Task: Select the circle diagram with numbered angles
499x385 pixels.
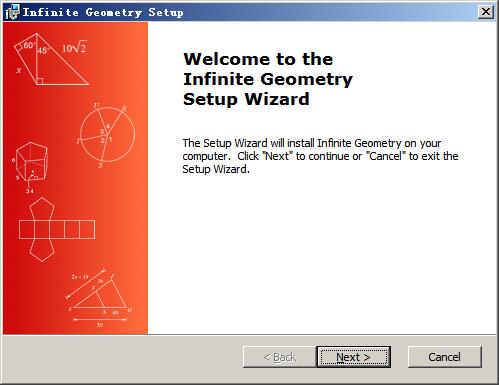Action: coord(106,135)
